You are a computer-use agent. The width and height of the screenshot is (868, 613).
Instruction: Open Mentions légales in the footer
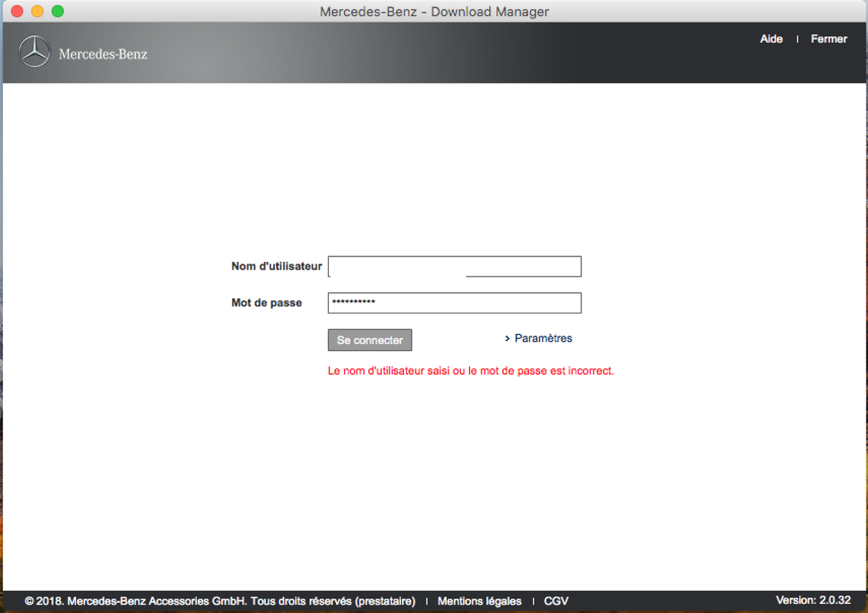[479, 601]
